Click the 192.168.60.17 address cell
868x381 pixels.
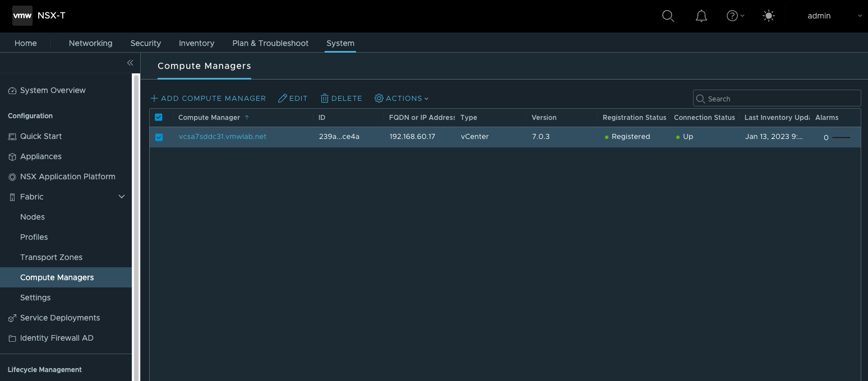(x=412, y=137)
